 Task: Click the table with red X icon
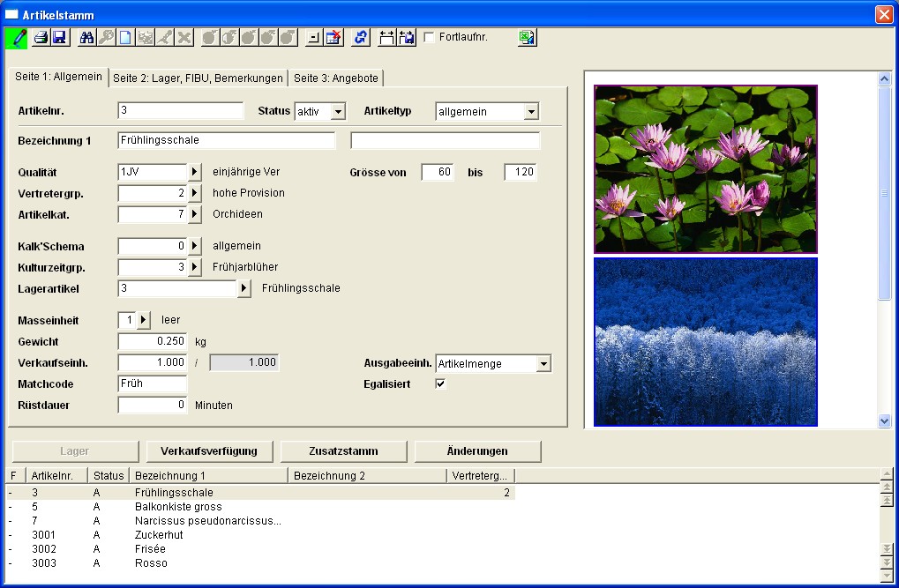(333, 38)
